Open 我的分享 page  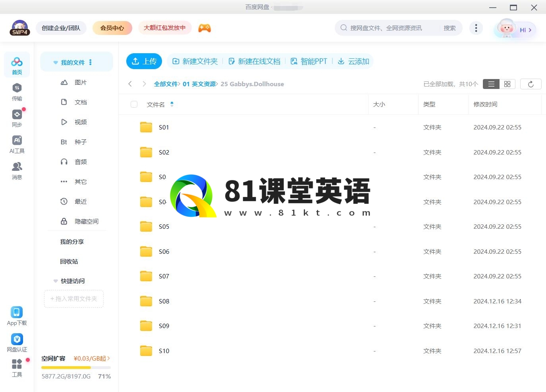pyautogui.click(x=72, y=241)
